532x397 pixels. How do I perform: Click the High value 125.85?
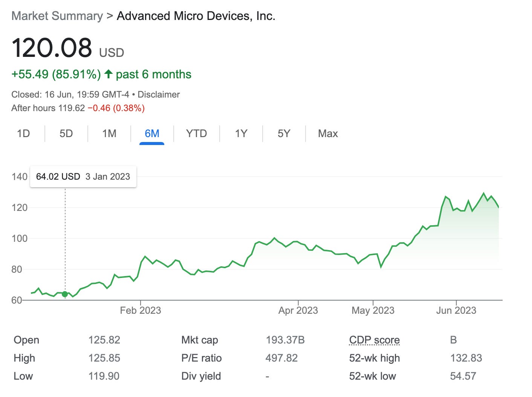pos(104,358)
